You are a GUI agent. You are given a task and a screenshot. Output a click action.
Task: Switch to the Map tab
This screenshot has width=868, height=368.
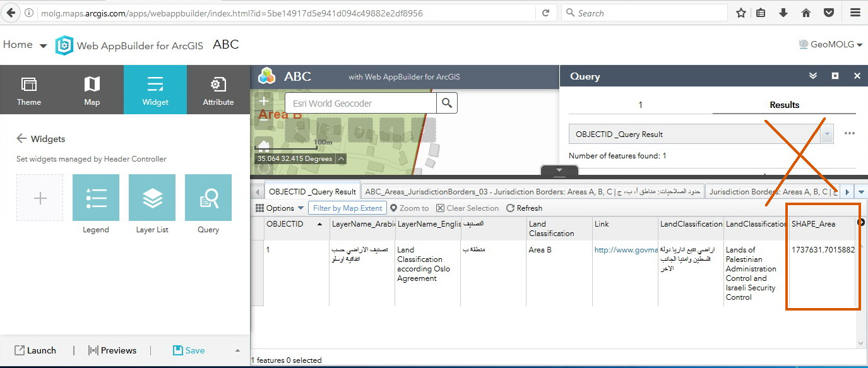(x=92, y=90)
